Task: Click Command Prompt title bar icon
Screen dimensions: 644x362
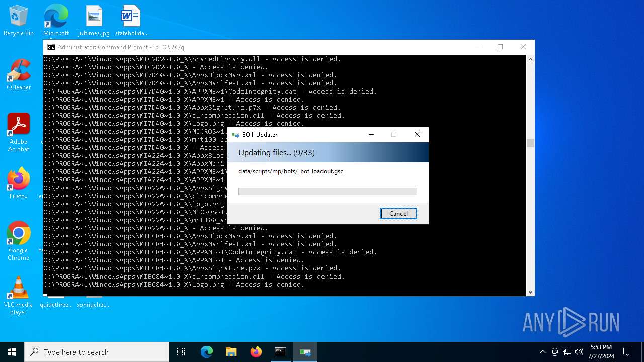Action: [x=51, y=47]
